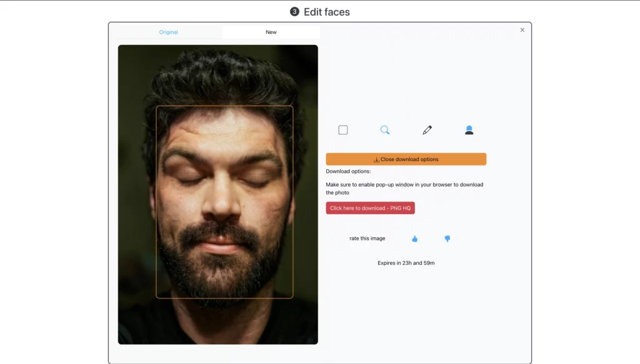Dismiss the dialog with the X
Viewport: 640px width, 364px height.
pos(522,29)
